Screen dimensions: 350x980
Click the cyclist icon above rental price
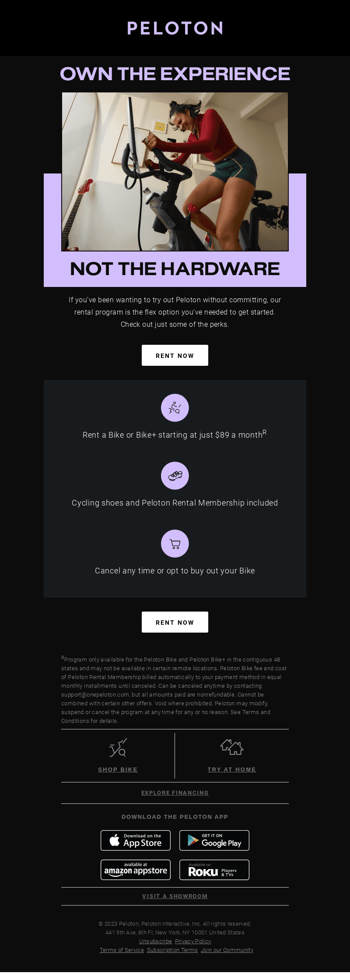[x=175, y=408]
